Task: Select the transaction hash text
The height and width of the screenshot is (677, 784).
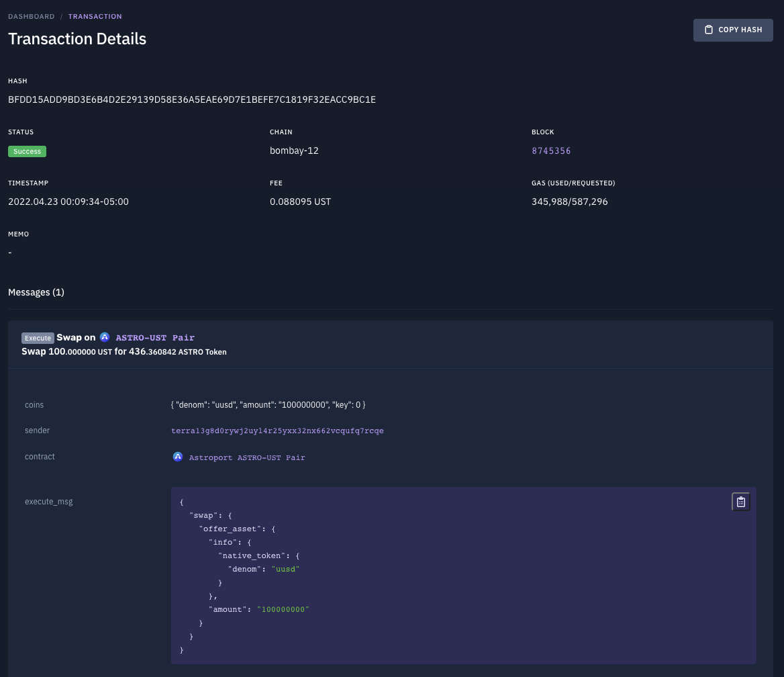Action: pos(192,99)
